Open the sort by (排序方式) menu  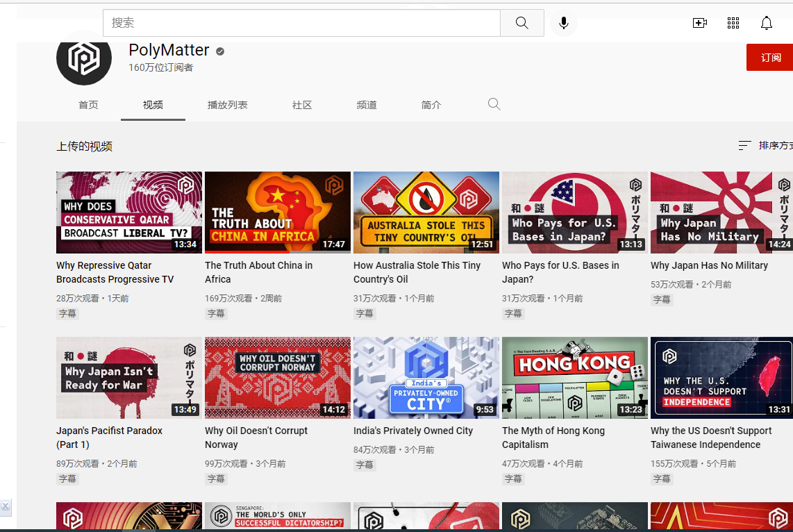coord(765,146)
